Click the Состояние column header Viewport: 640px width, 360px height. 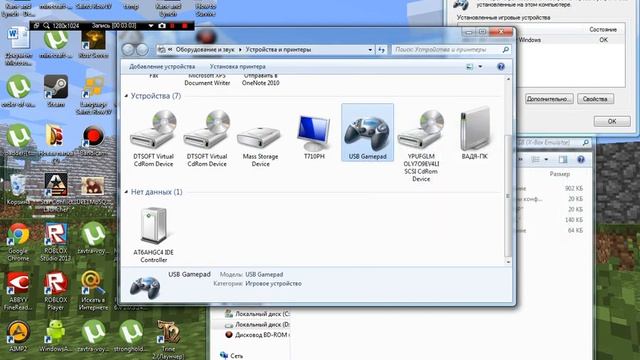[x=603, y=29]
